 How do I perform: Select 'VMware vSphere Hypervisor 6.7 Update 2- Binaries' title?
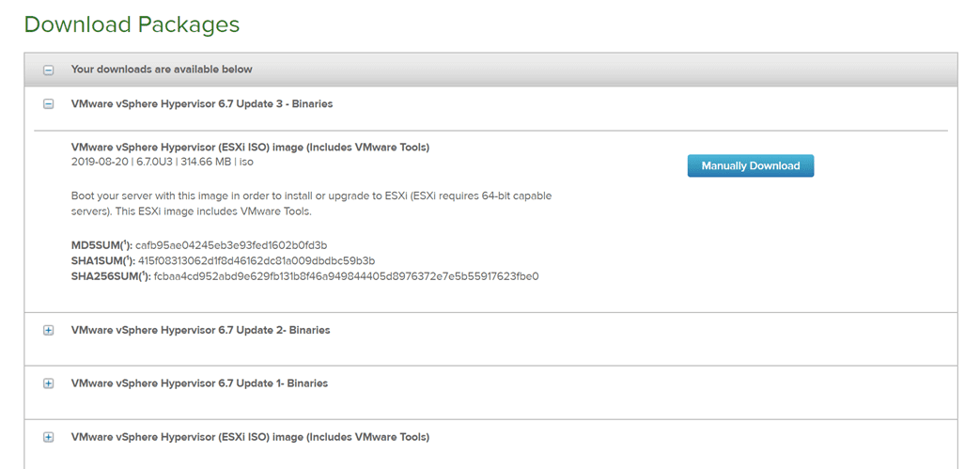pyautogui.click(x=201, y=330)
